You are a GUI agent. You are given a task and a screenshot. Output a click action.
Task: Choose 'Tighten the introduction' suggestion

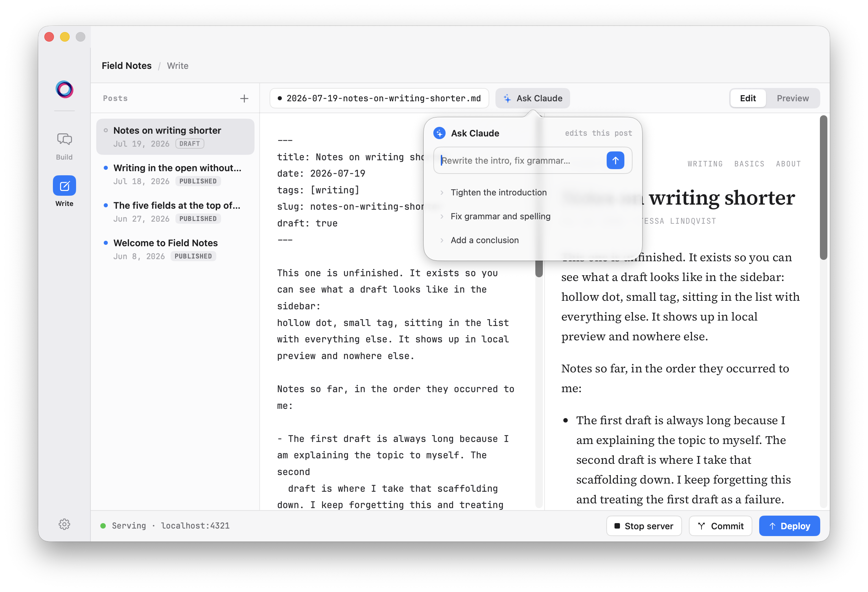532,193
